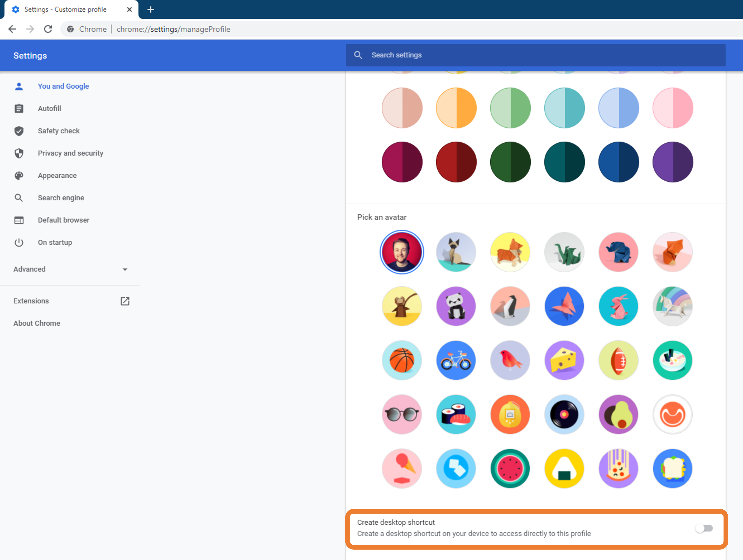Open a new tab with plus icon

pos(151,10)
